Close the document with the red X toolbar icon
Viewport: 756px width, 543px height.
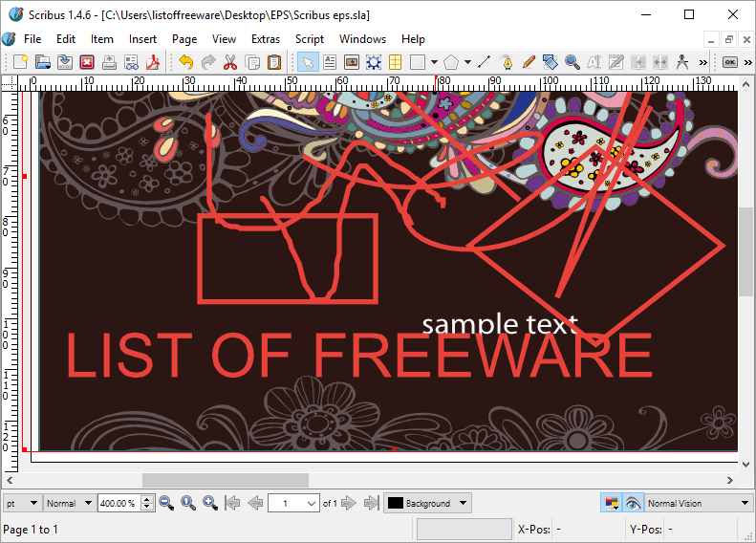point(87,62)
